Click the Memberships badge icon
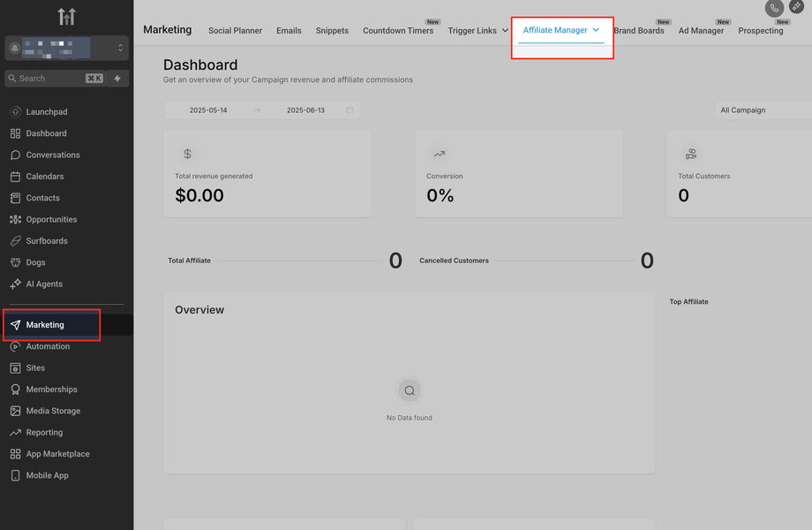The image size is (812, 530). point(16,390)
